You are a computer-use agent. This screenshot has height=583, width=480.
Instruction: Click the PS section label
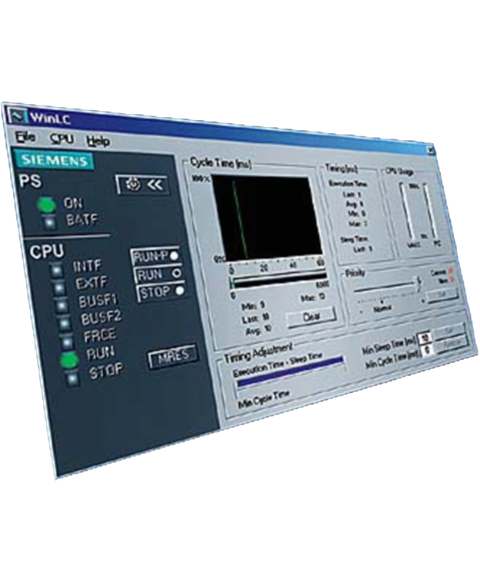[30, 181]
